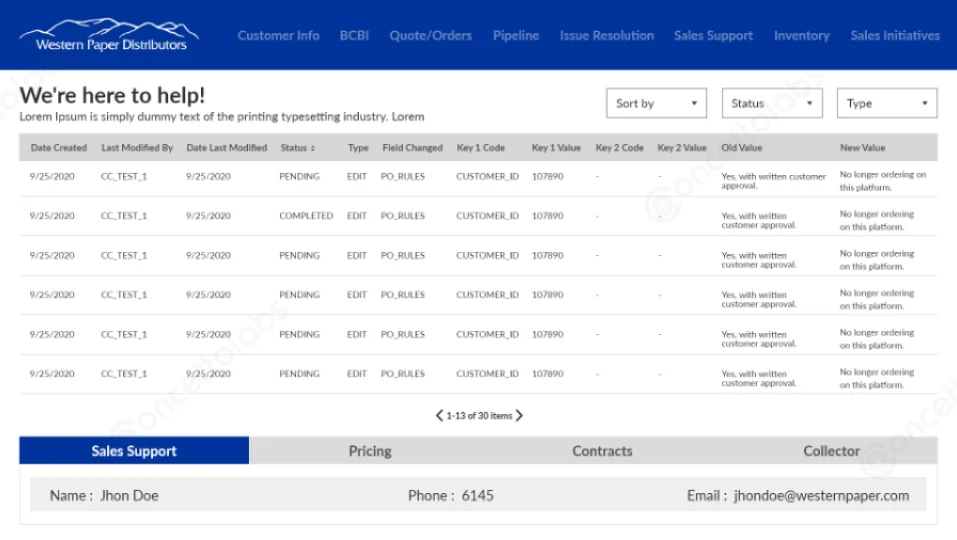Go to next page arrow in pagination

pyautogui.click(x=519, y=415)
